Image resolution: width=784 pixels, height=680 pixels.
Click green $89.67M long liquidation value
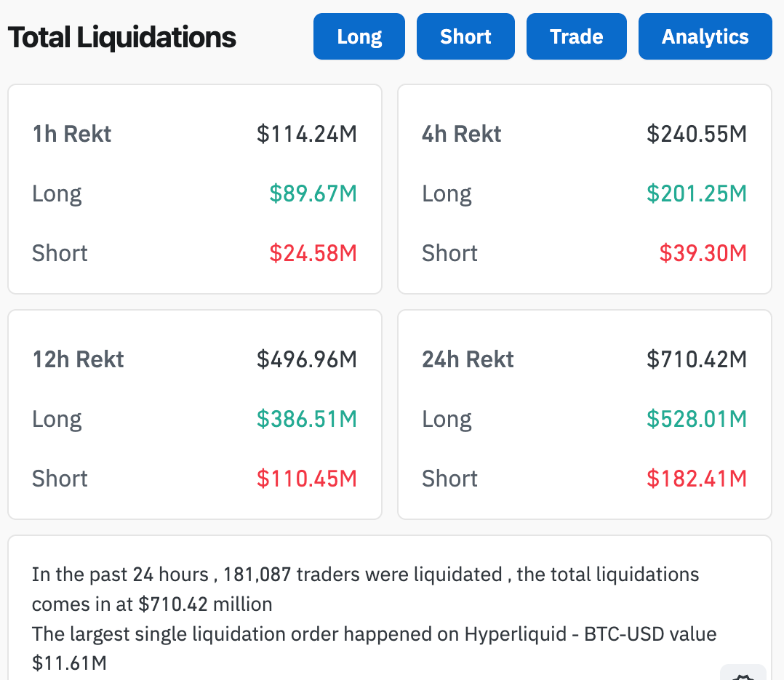[313, 193]
